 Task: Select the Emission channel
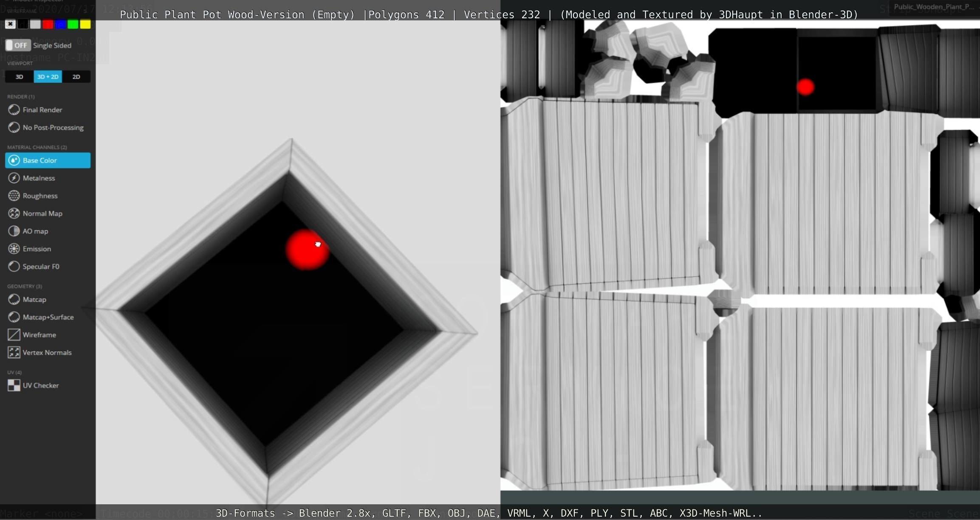(x=37, y=249)
